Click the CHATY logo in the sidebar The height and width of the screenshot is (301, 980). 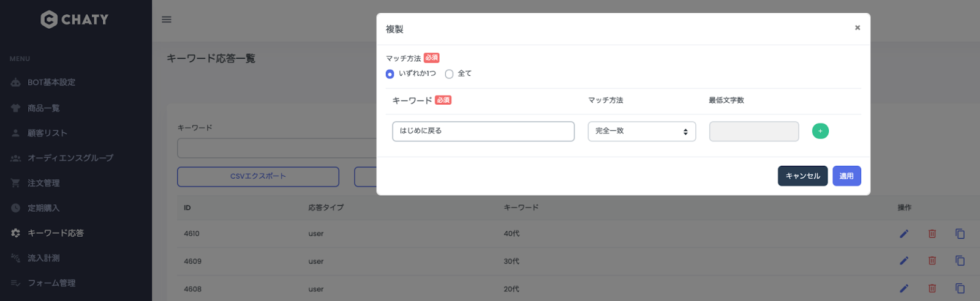75,20
